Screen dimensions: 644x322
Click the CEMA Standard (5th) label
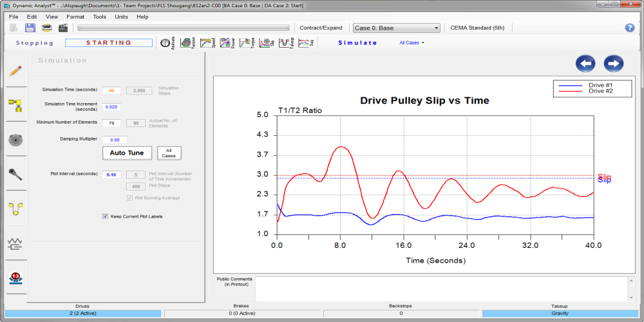[477, 28]
